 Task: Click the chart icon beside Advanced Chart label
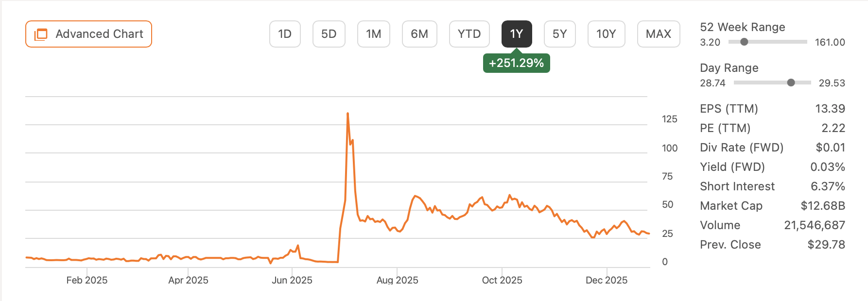[x=41, y=34]
